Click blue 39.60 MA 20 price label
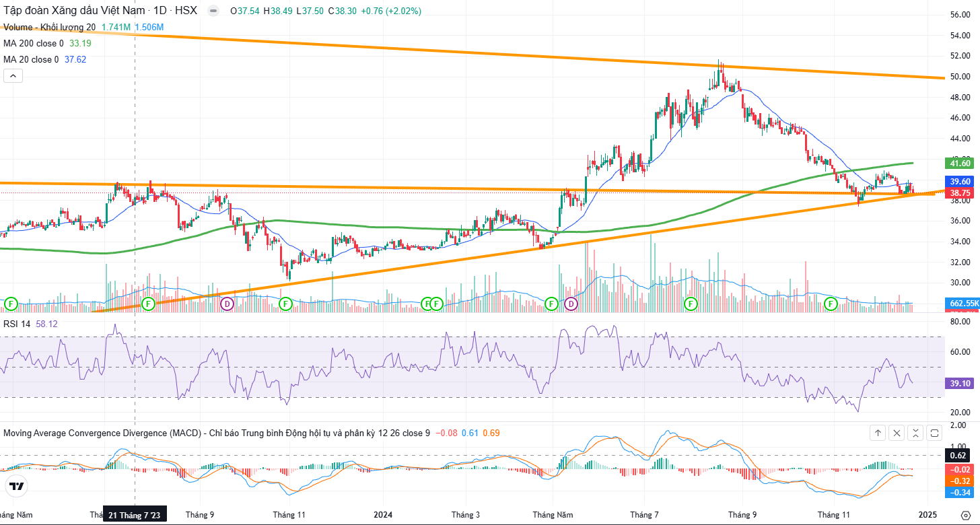Image resolution: width=980 pixels, height=525 pixels. pyautogui.click(x=960, y=182)
